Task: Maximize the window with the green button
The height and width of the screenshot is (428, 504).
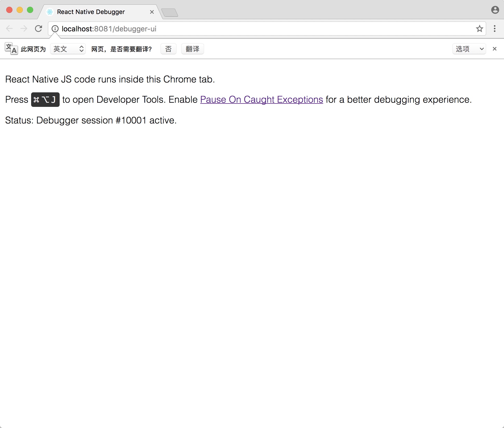Action: coord(30,10)
